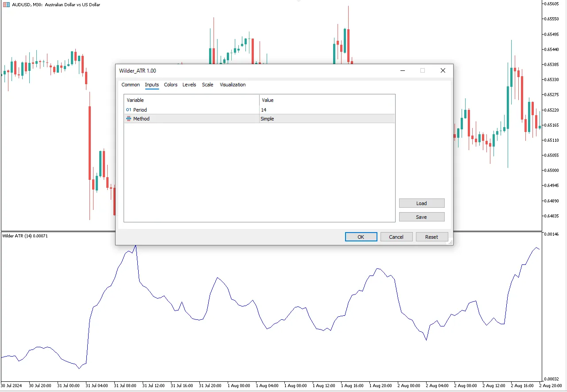Screen dimensions: 567x392
Task: Select the Period variable row
Action: click(x=190, y=110)
